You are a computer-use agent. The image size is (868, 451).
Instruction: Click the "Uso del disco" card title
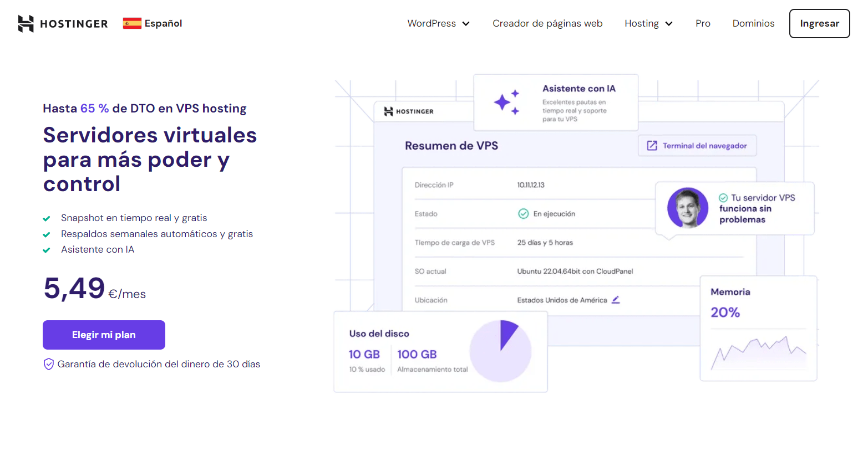[379, 334]
